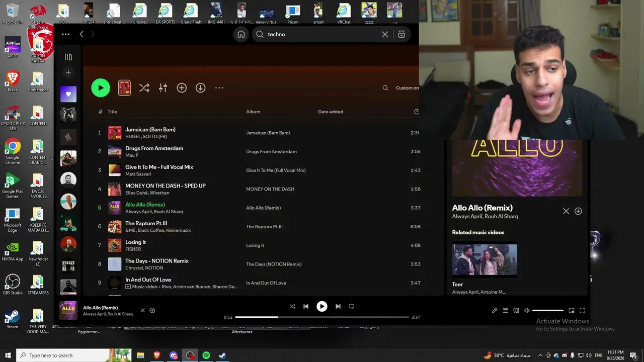Click the taskbar 'Type here to search' box
The image size is (644, 362).
[73, 355]
